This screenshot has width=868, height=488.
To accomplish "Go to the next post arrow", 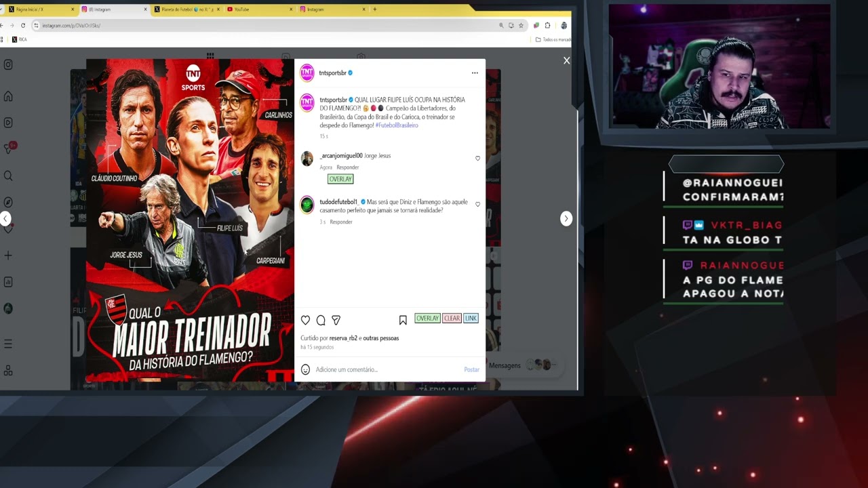I will (566, 218).
